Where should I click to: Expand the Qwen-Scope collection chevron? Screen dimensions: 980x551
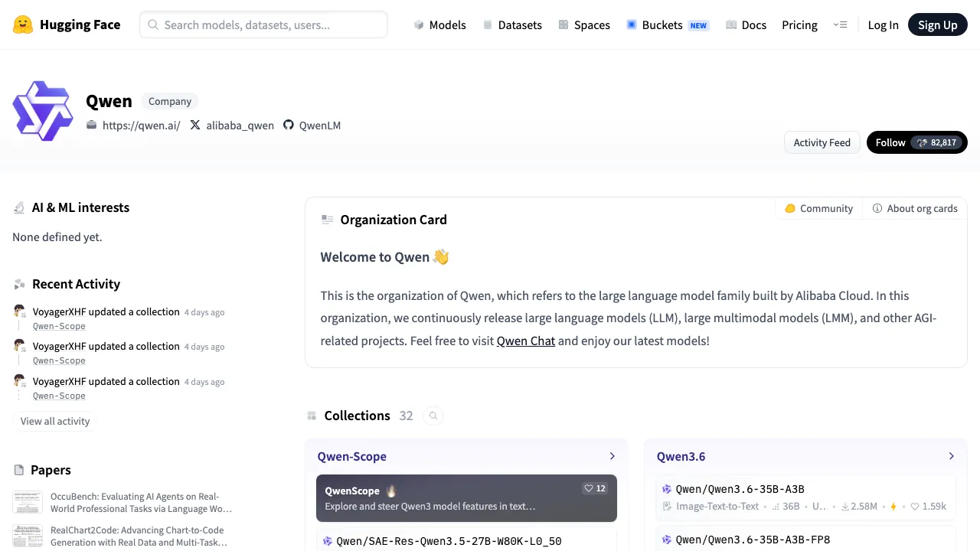[612, 456]
